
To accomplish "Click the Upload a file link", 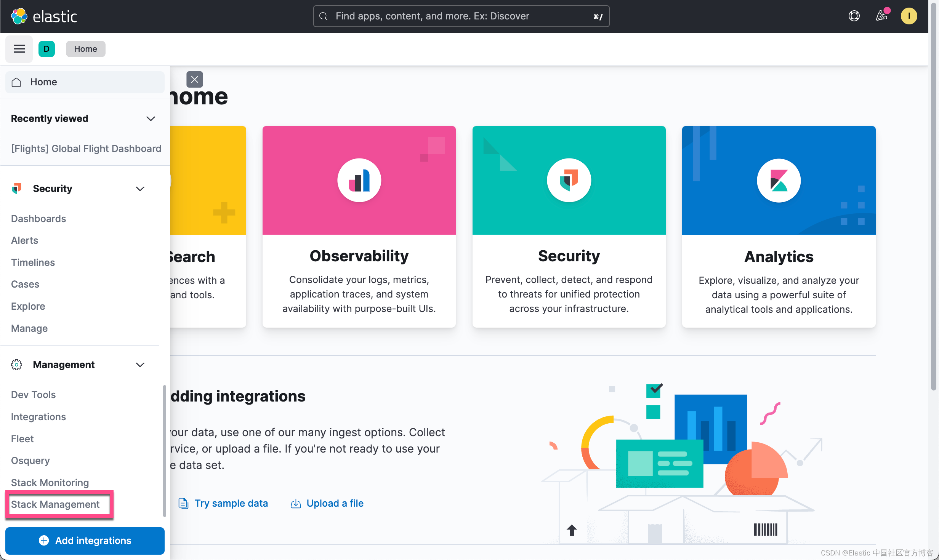I will pos(335,503).
